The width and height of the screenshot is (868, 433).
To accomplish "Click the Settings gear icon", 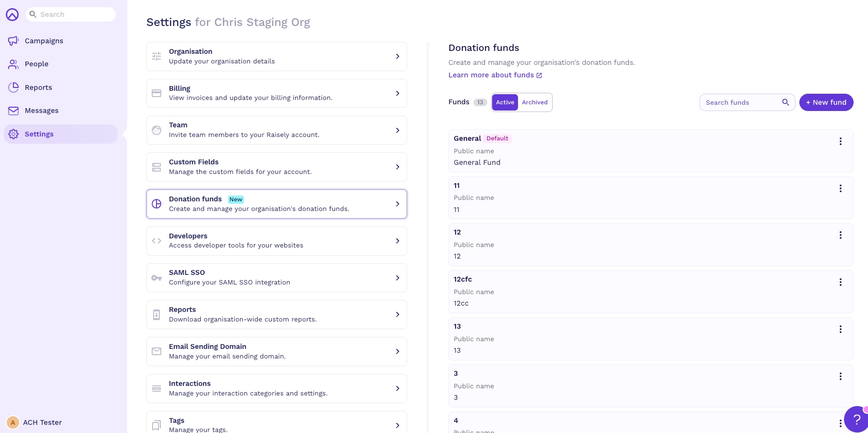I will coord(13,134).
